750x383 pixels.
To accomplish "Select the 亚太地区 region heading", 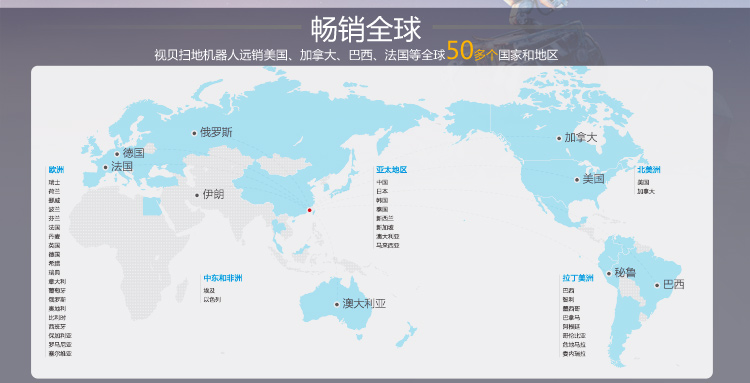I will pos(391,170).
